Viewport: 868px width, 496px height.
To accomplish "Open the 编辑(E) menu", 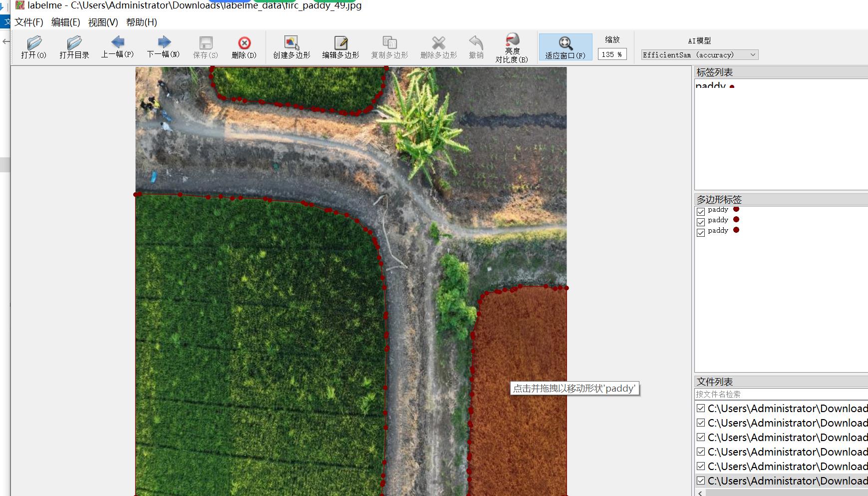I will click(65, 22).
